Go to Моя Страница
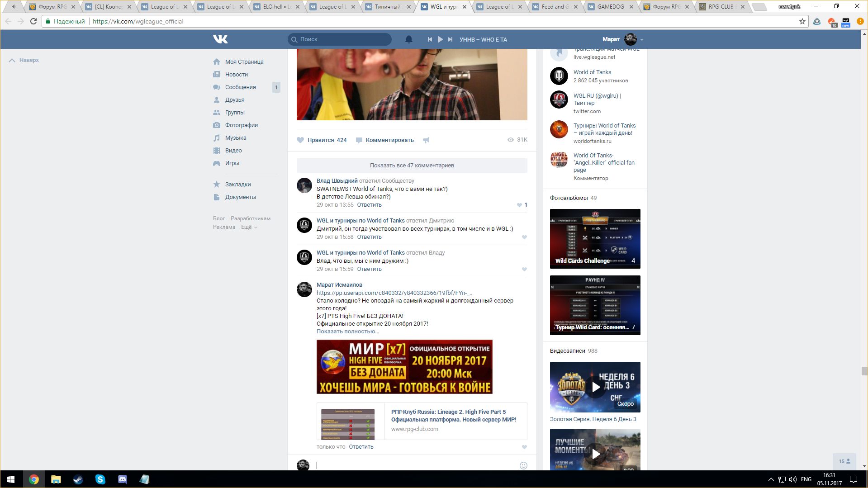 click(x=244, y=62)
